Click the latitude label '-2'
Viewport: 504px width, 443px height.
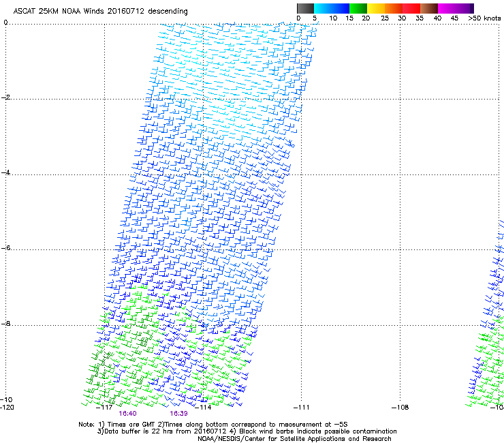(x=6, y=97)
